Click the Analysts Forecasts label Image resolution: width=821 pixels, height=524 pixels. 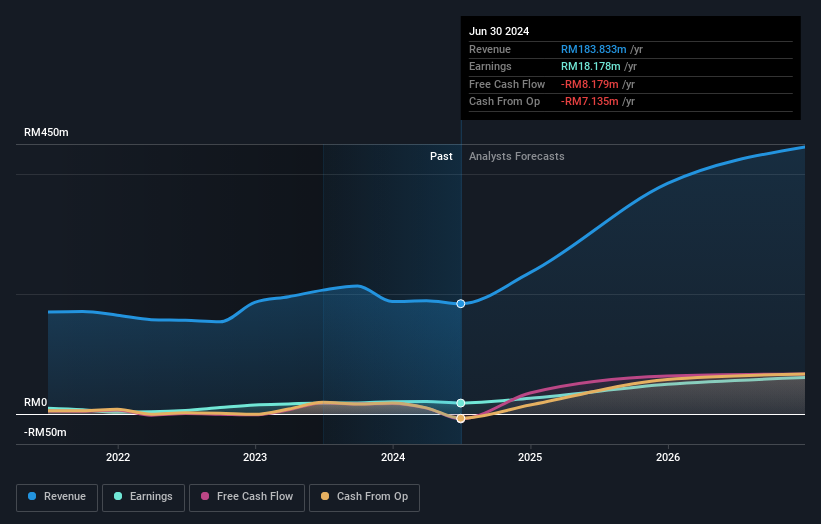(x=517, y=156)
